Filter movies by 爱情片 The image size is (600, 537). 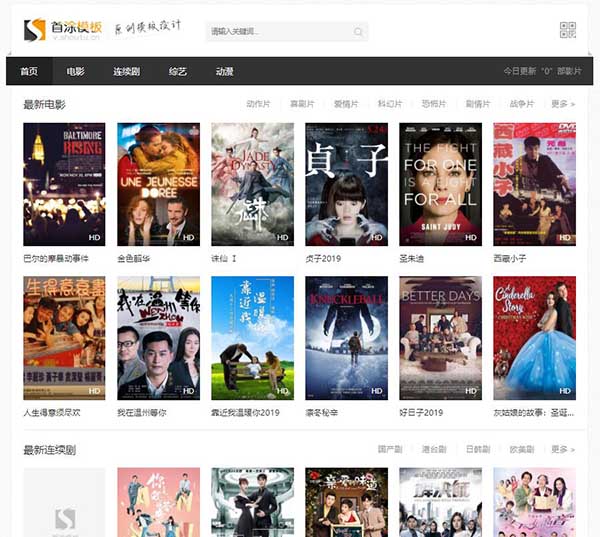tap(346, 104)
